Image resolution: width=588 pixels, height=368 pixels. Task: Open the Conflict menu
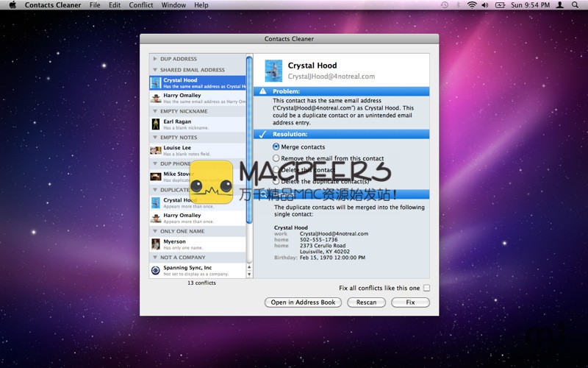tap(141, 5)
